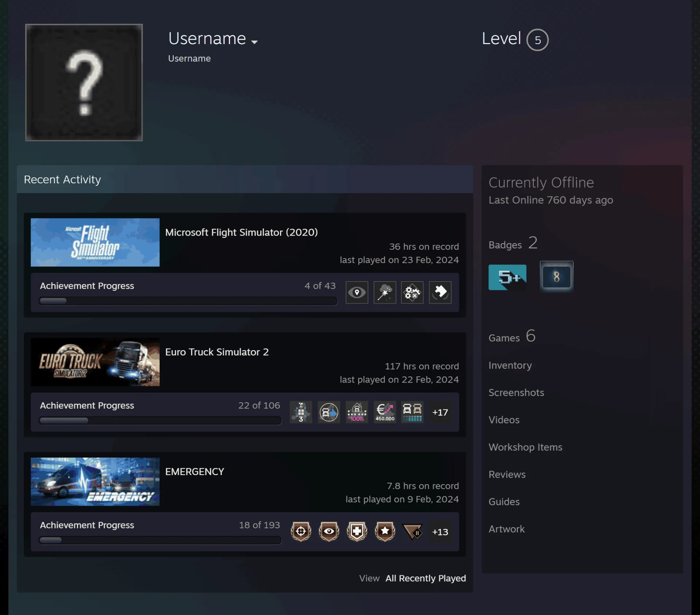The image size is (700, 615).
Task: Open the Guides page
Action: 504,502
